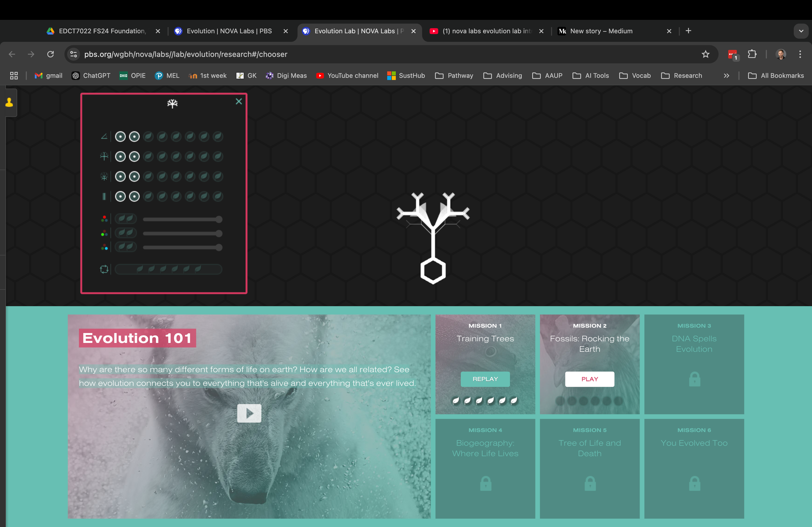Select the second option in the snowflake tree row

point(134,177)
